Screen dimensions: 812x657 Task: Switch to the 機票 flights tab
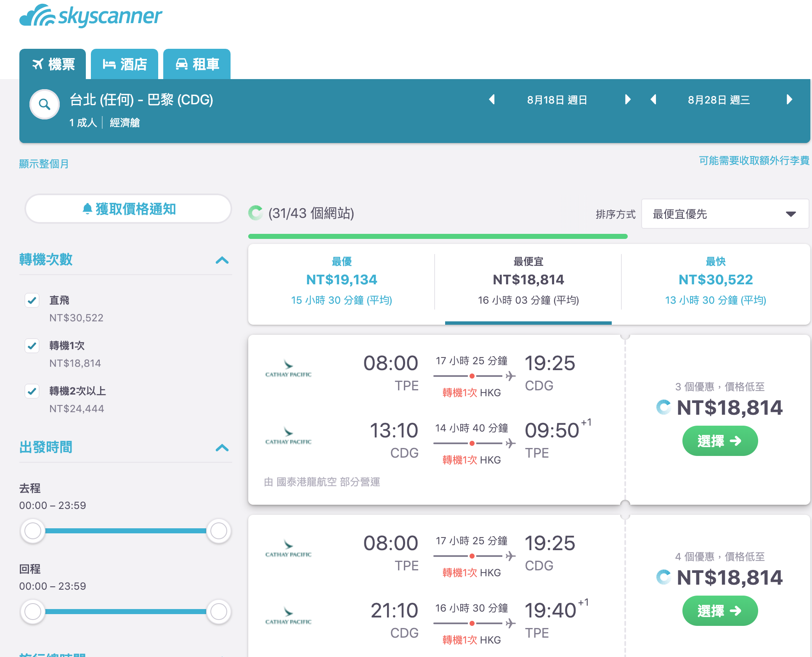click(x=53, y=64)
